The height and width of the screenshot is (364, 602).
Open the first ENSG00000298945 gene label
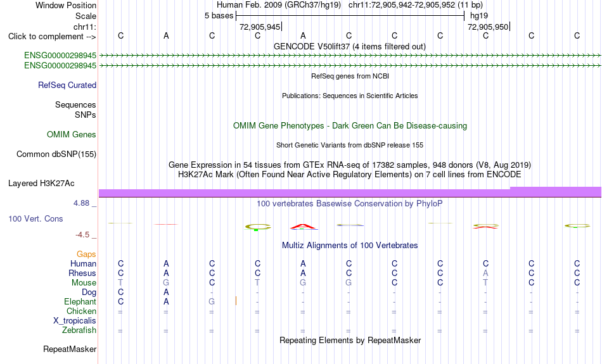click(x=60, y=55)
